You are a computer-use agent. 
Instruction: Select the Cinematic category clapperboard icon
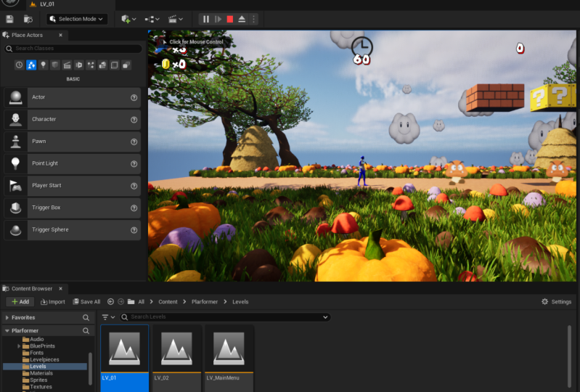[x=67, y=65]
